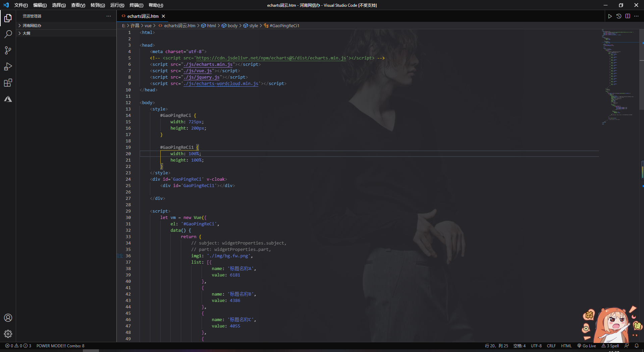644x352 pixels.
Task: Expand the 河南网信办 folder section
Action: coord(66,26)
